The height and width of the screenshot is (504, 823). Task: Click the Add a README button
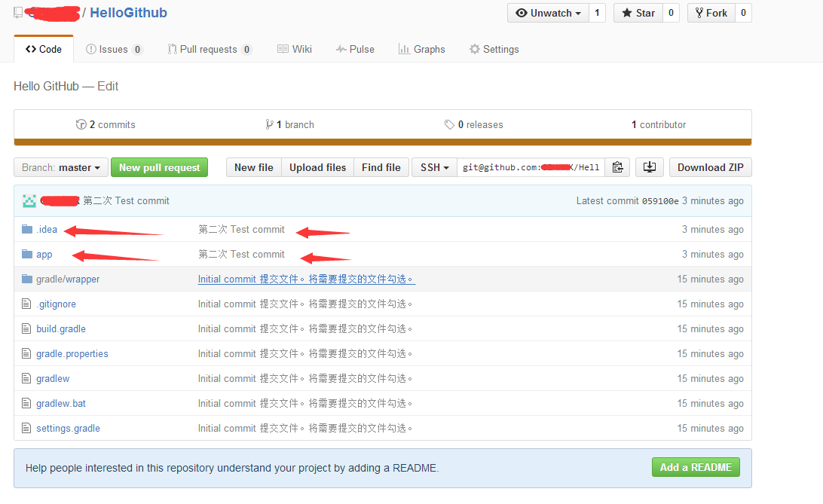(x=696, y=467)
